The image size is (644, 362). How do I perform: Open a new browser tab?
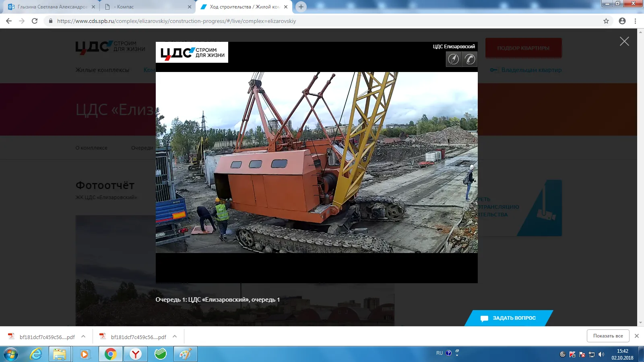click(x=301, y=7)
